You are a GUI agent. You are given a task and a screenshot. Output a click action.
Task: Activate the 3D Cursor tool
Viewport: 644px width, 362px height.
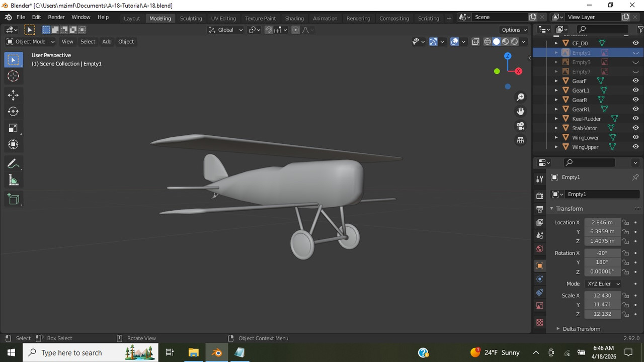click(x=14, y=76)
